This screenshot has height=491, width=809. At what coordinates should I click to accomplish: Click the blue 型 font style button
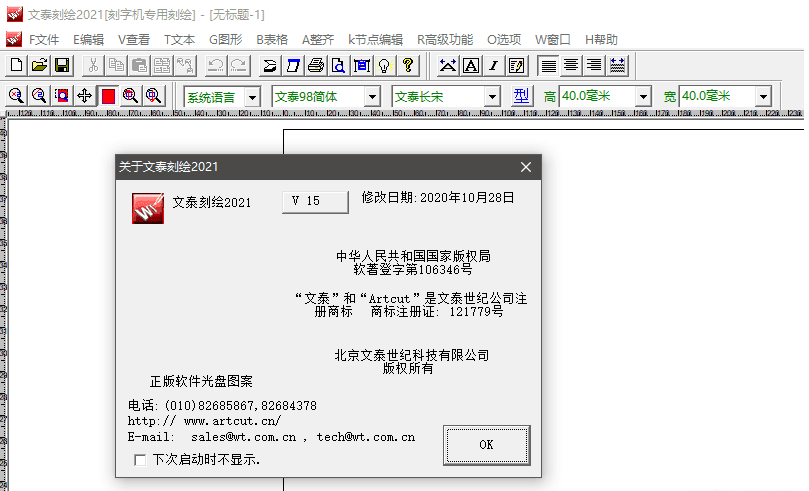(522, 96)
